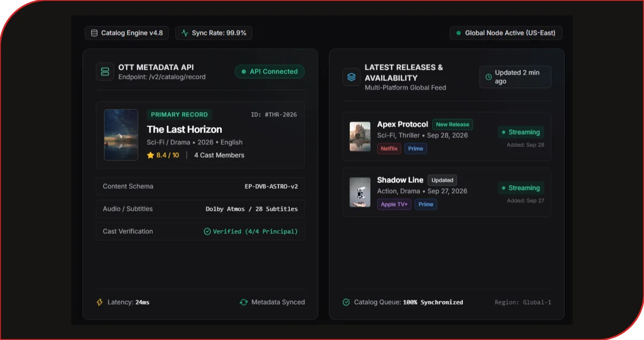Click the Streaming badge for Shadow Line

click(521, 188)
